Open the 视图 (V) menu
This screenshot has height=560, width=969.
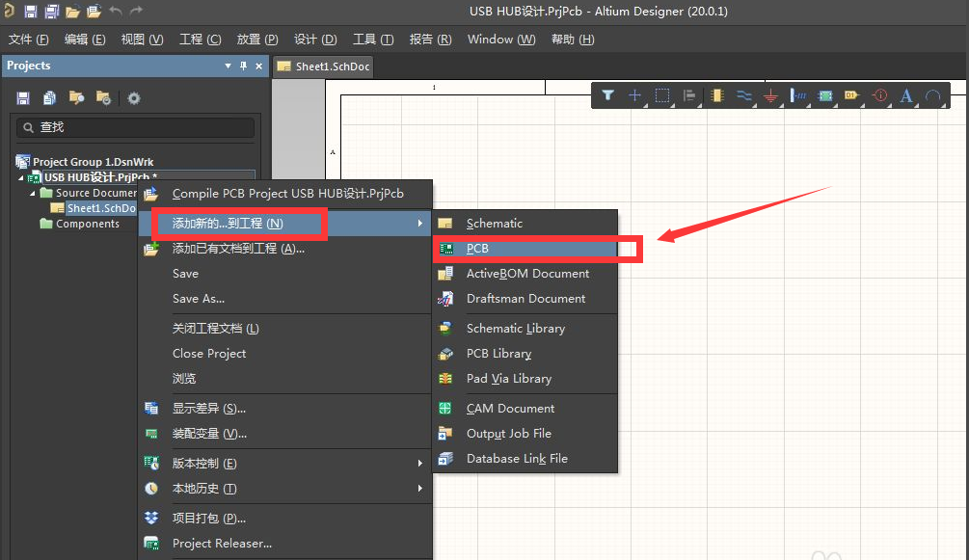[142, 40]
